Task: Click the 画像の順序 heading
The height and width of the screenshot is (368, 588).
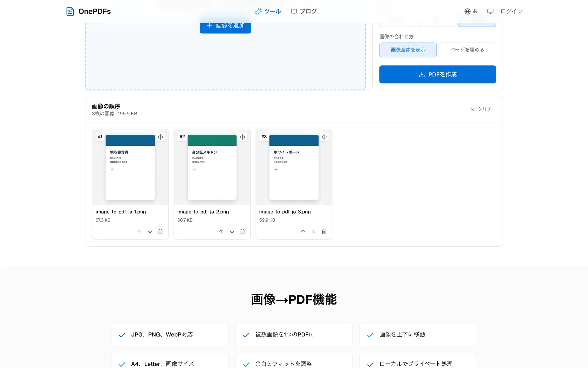Action: [x=106, y=106]
